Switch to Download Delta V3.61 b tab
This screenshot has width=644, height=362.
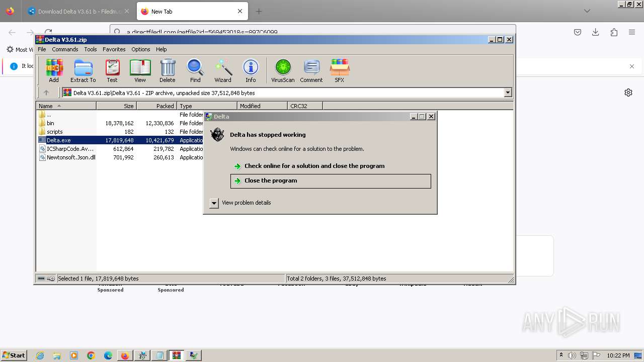pyautogui.click(x=78, y=11)
